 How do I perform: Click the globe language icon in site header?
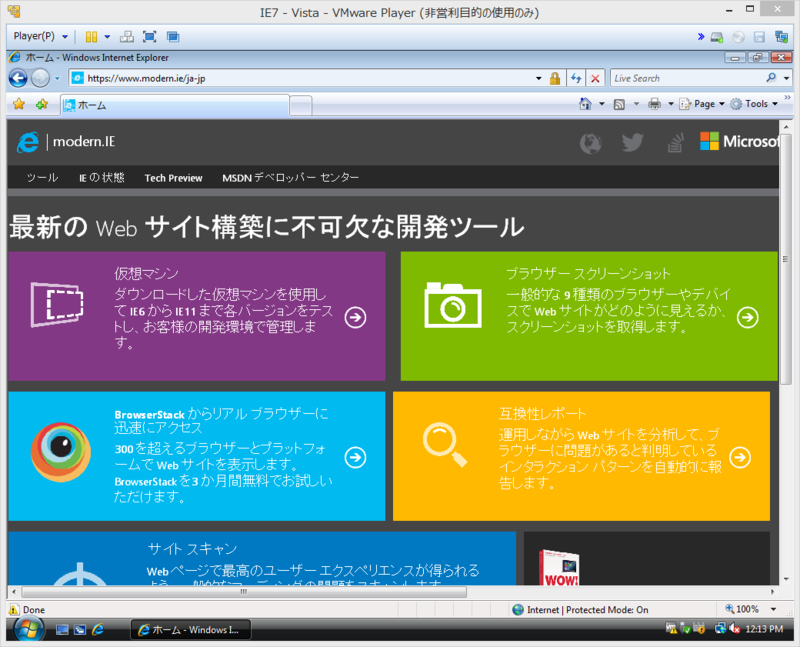pyautogui.click(x=590, y=143)
